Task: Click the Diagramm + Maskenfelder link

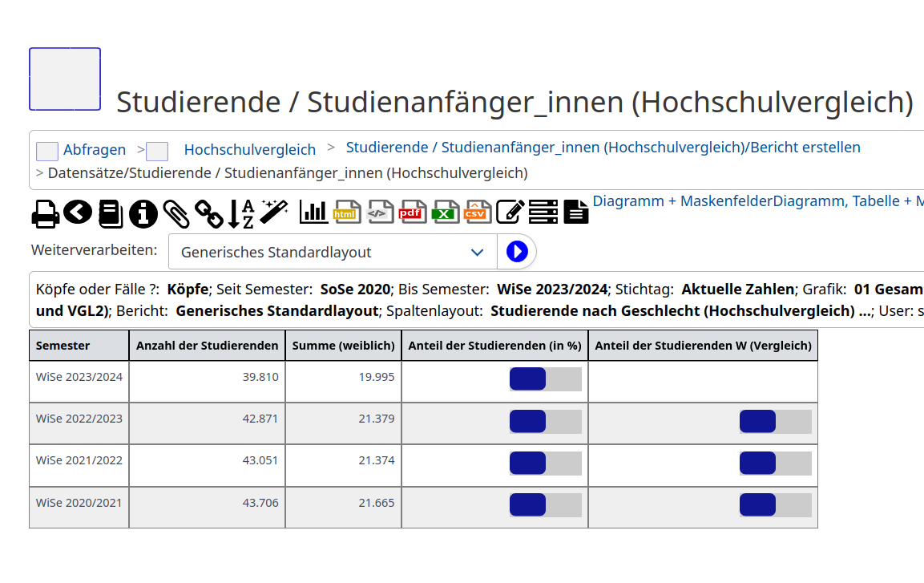Action: pyautogui.click(x=682, y=201)
